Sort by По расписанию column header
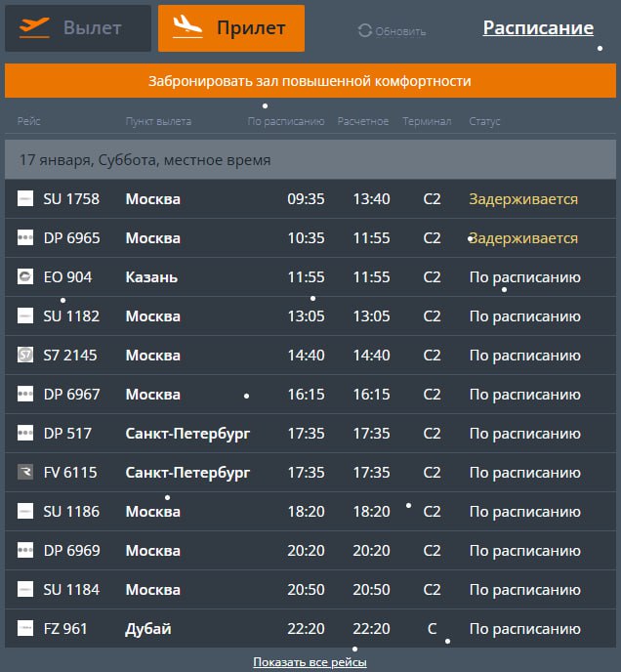Viewport: 621px width, 672px height. pyautogui.click(x=285, y=122)
